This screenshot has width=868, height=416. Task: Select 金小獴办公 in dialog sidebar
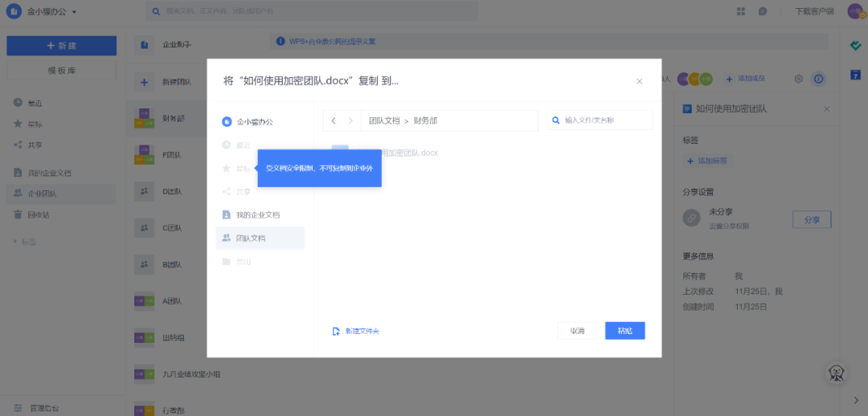coord(260,122)
